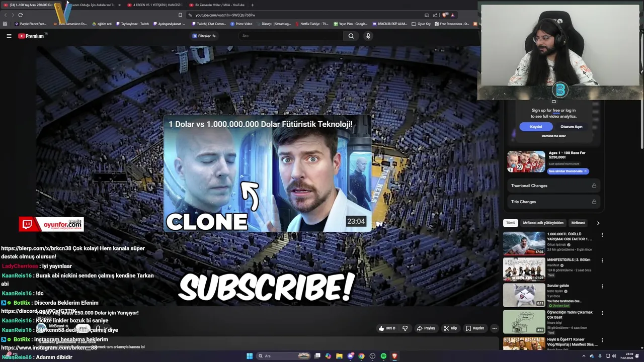Show hidden system tray icons chevron
Viewport: 644px width, 362px height.
point(584,356)
